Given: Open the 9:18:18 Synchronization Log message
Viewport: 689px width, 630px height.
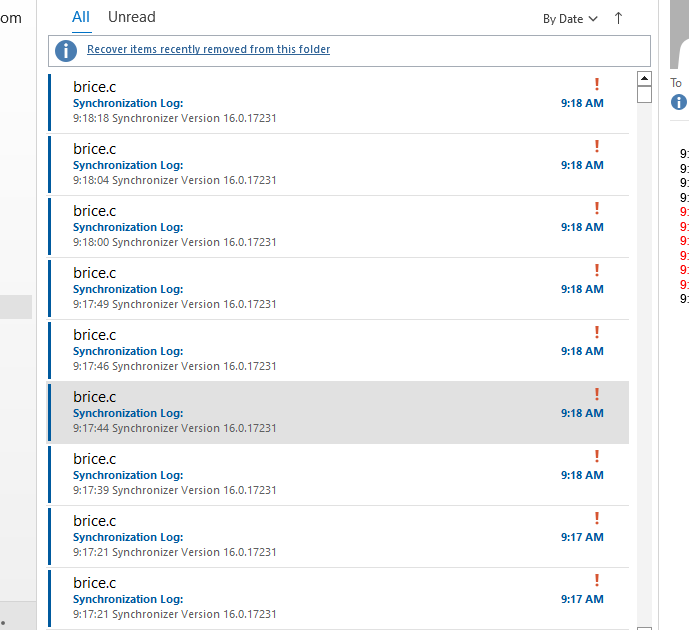Looking at the screenshot, I should (300, 103).
